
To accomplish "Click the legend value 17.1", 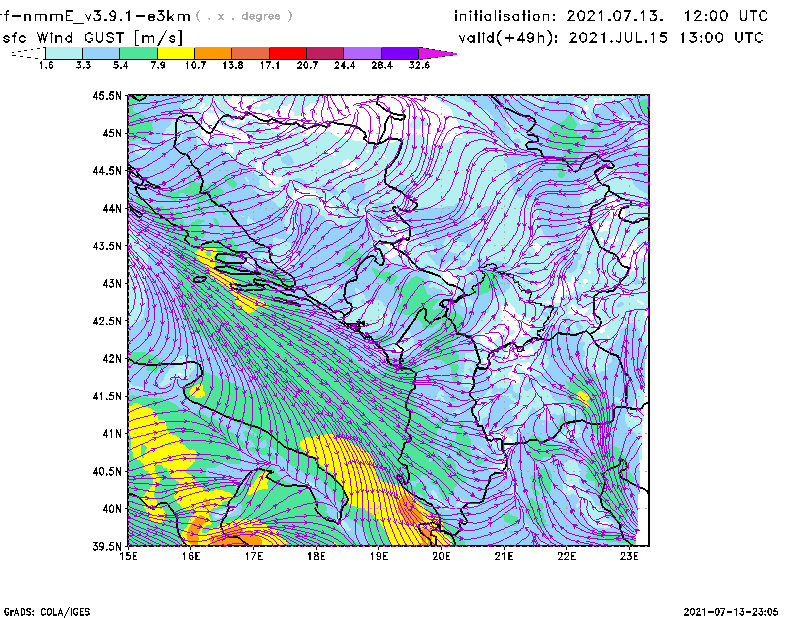I will 270,65.
